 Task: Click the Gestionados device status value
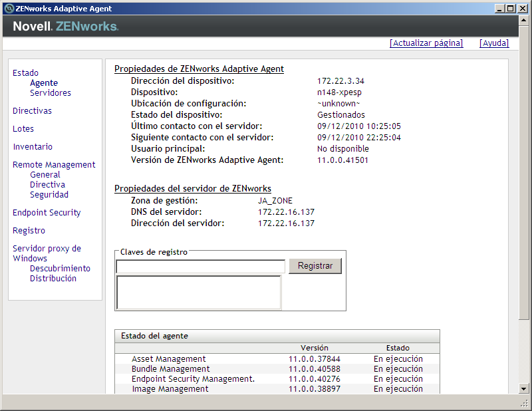click(341, 115)
